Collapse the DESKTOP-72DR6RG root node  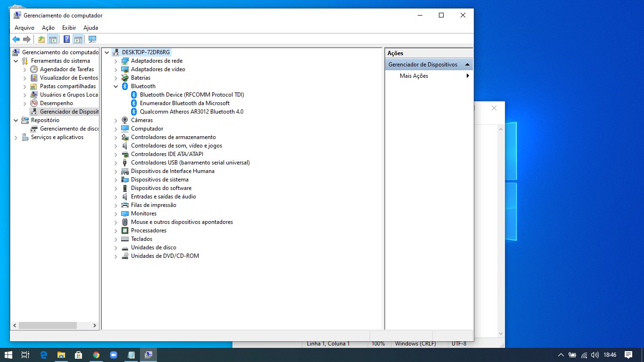[x=107, y=52]
